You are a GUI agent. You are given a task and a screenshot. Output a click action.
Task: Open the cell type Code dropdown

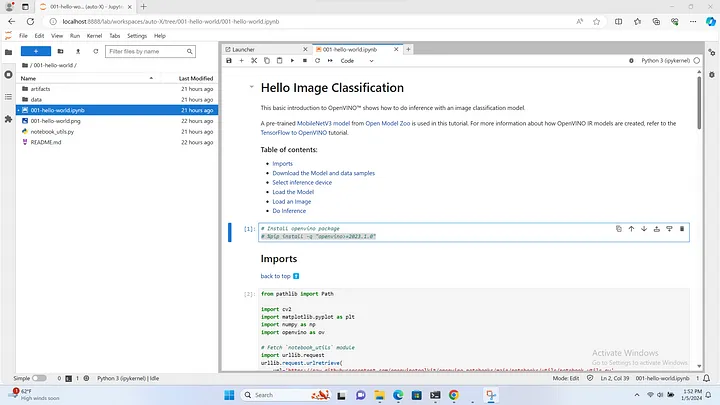(356, 60)
